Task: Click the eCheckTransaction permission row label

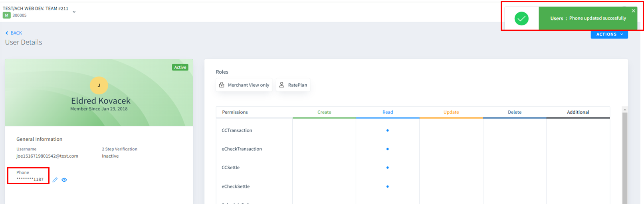Action: click(x=242, y=149)
